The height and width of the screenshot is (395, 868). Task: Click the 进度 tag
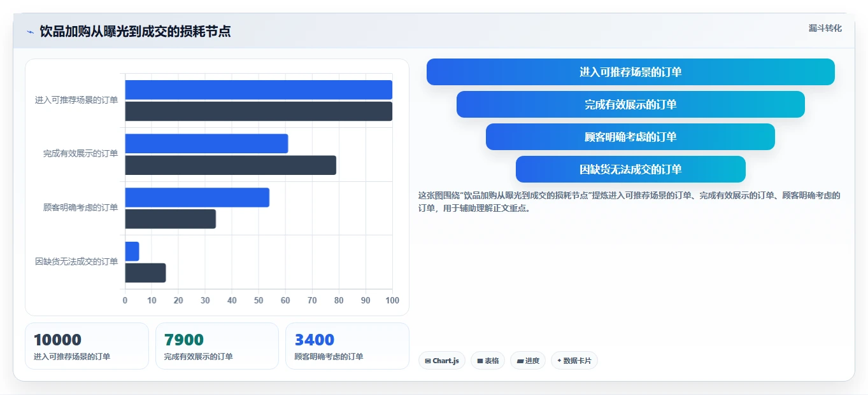coord(528,361)
